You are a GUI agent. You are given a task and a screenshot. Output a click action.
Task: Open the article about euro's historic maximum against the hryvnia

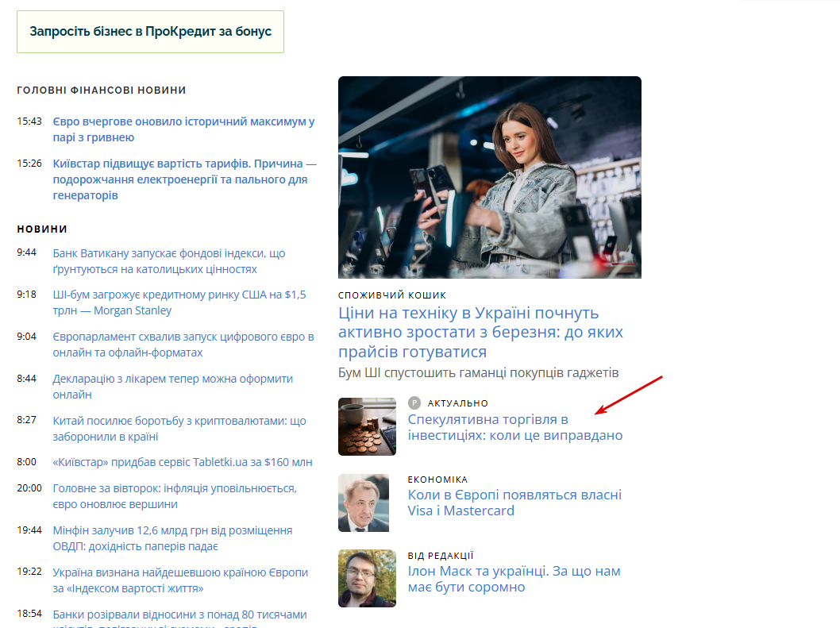[183, 129]
